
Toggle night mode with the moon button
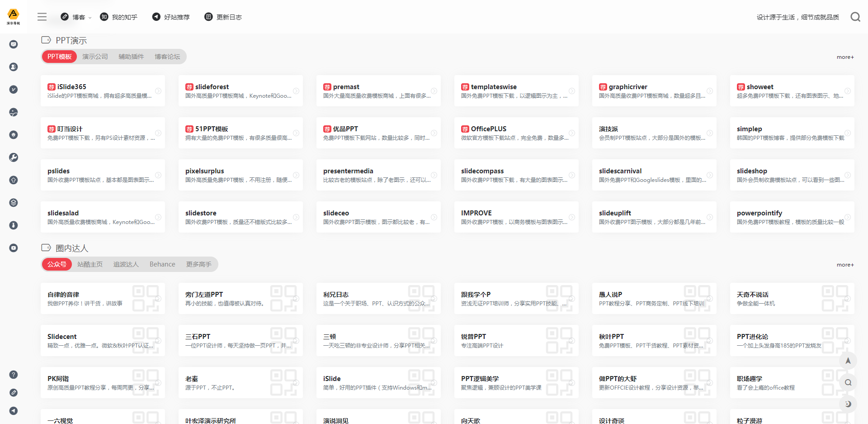tap(848, 404)
